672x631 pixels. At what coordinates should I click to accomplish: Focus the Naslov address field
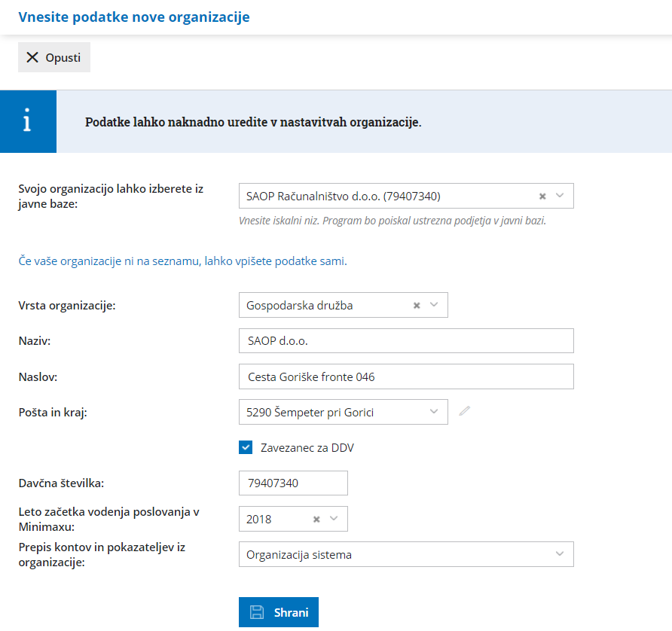click(405, 376)
